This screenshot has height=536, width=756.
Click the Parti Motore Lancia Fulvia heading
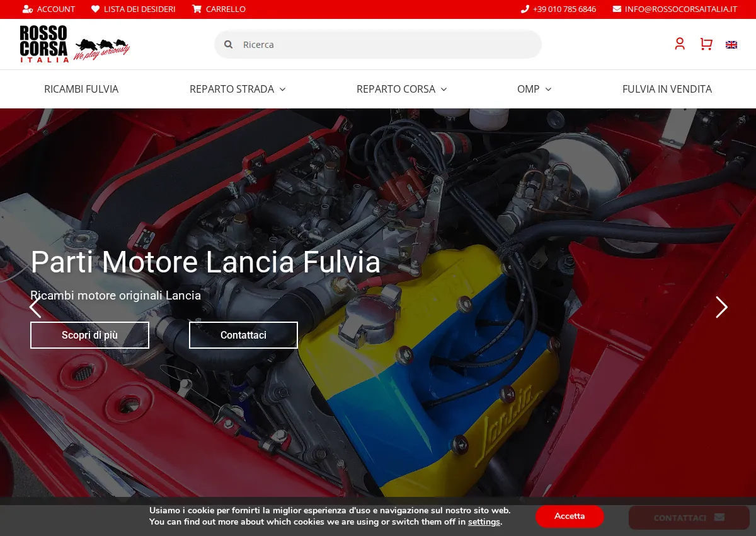click(205, 262)
